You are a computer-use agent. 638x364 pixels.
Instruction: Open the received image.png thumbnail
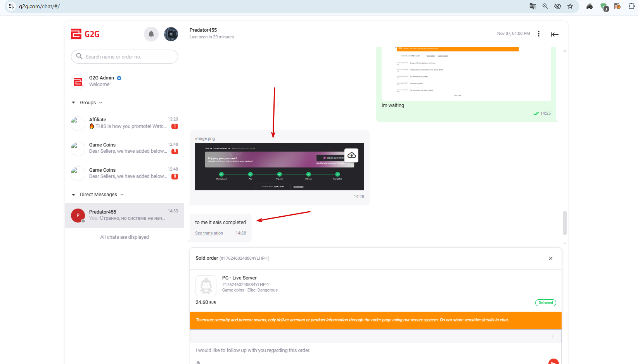pyautogui.click(x=280, y=167)
